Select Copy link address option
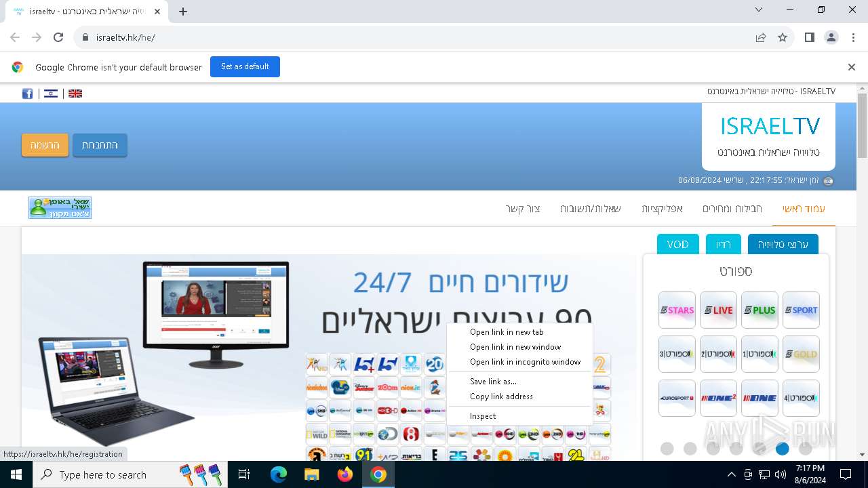The width and height of the screenshot is (868, 488). click(519, 396)
